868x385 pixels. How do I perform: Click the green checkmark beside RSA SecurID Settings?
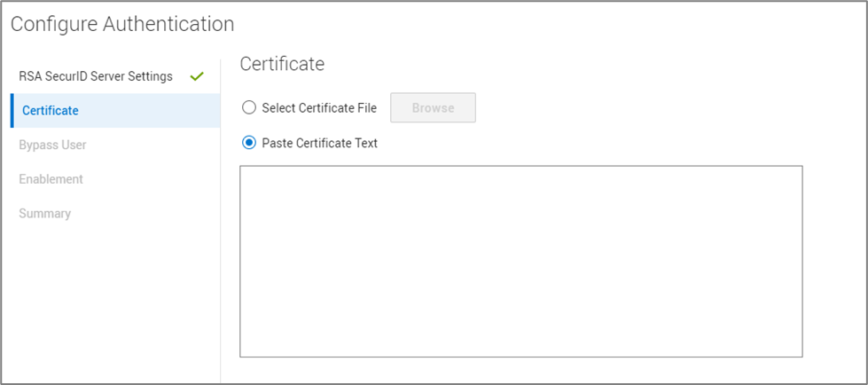[197, 76]
